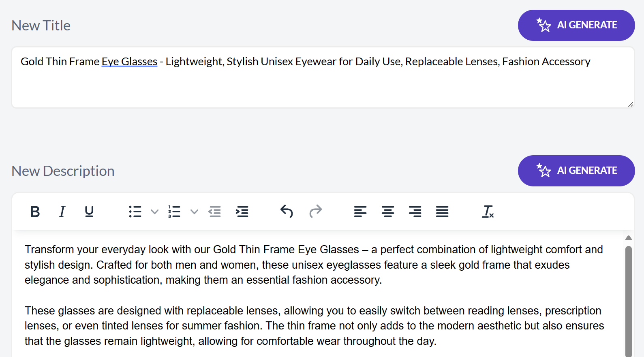Toggle Bold formatting in description editor
Viewport: 644px width, 357px height.
(x=35, y=212)
